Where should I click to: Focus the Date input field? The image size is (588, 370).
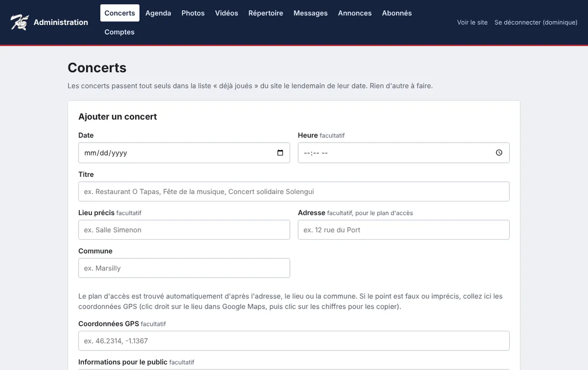(184, 153)
